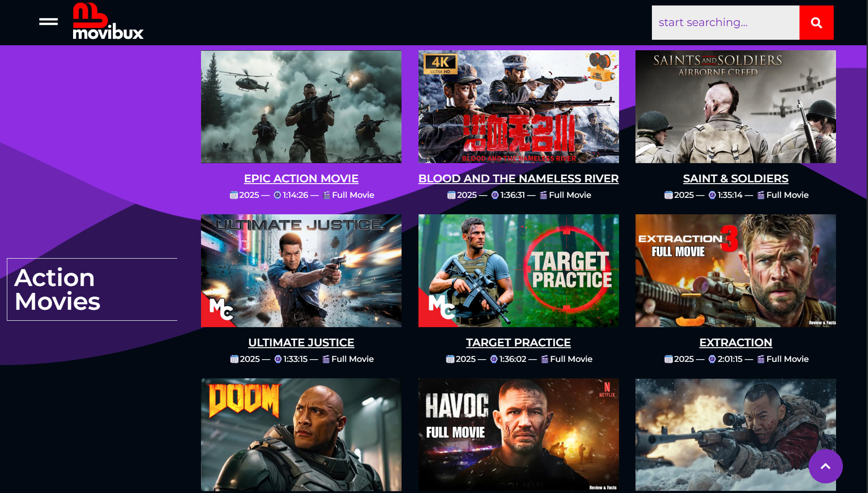Image resolution: width=868 pixels, height=493 pixels.
Task: Open the Extraction movie page
Action: tap(736, 342)
